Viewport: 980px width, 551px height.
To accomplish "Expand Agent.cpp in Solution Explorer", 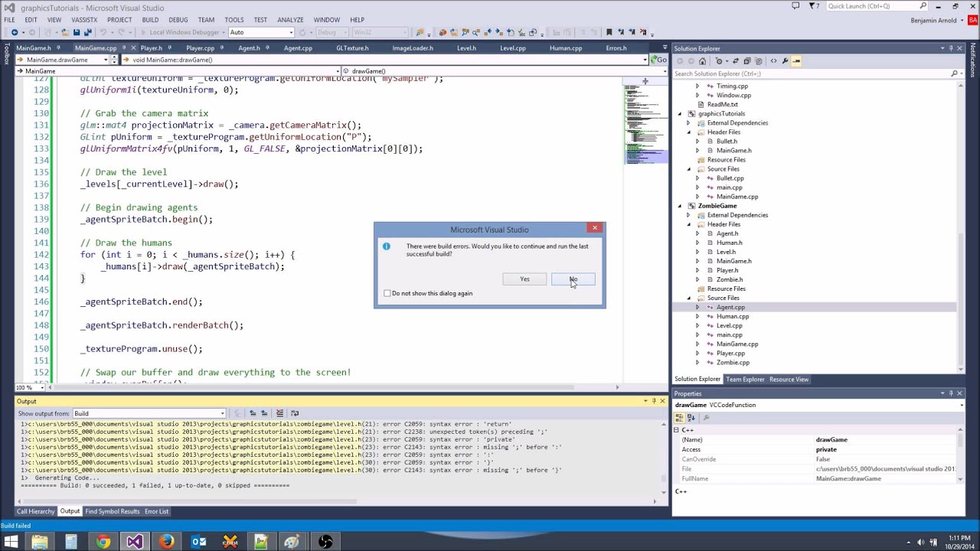I will (x=697, y=308).
